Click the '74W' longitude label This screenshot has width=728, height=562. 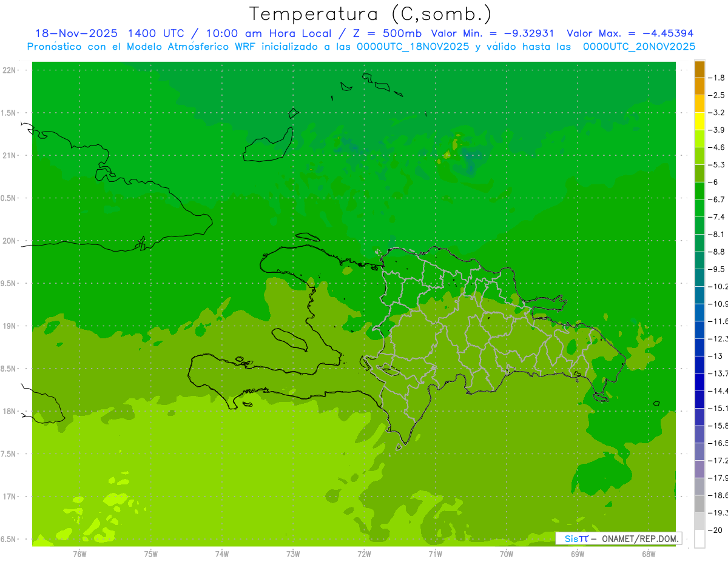click(x=222, y=554)
